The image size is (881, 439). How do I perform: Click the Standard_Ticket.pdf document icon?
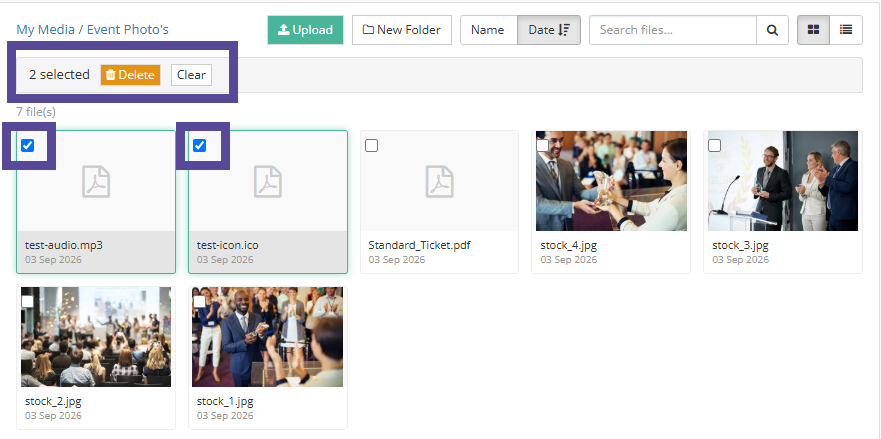pos(439,181)
